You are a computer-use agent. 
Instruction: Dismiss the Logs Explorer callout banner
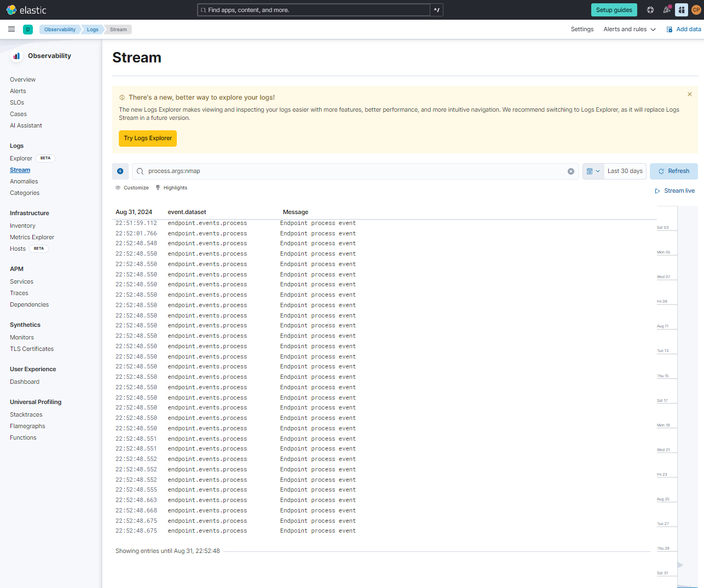pyautogui.click(x=690, y=94)
